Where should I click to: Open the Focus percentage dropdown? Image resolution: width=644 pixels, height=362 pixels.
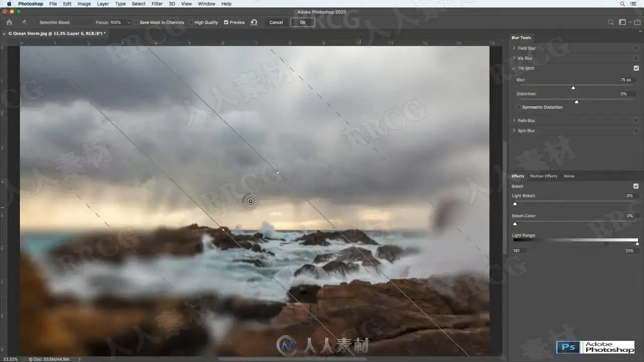129,23
